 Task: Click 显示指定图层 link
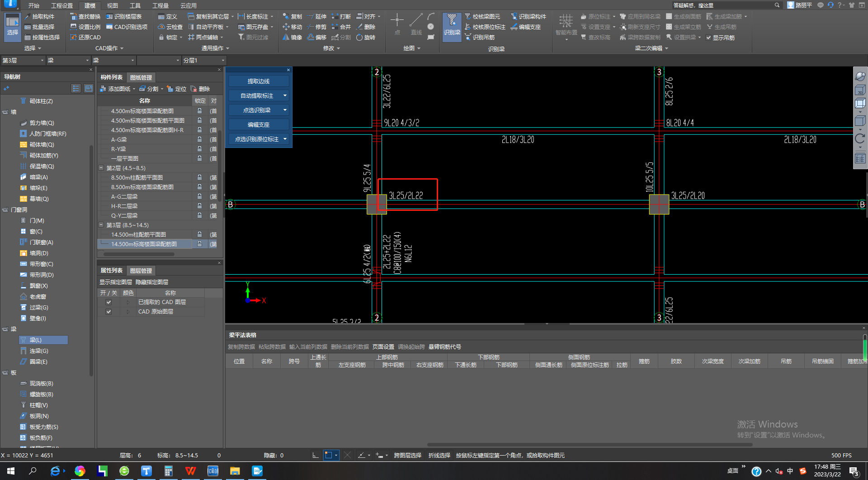pyautogui.click(x=116, y=282)
